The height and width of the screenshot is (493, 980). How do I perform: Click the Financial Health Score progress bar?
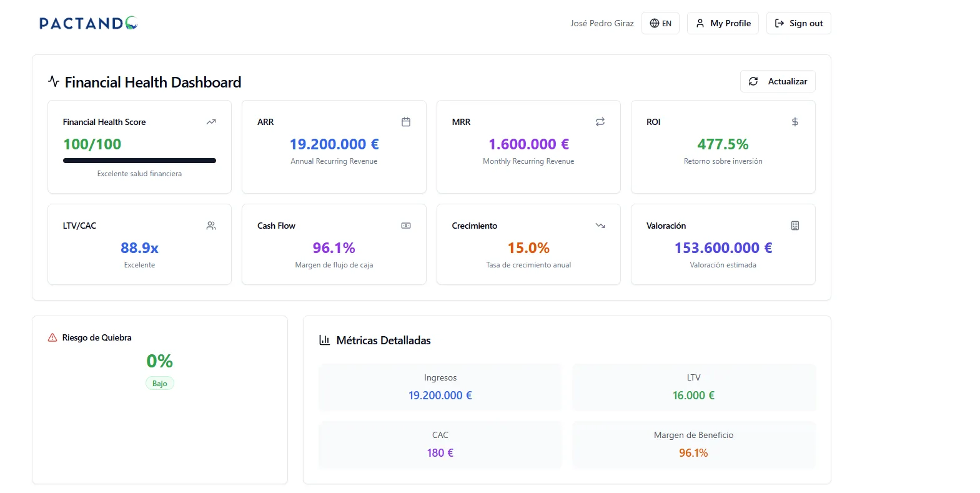[x=139, y=161]
